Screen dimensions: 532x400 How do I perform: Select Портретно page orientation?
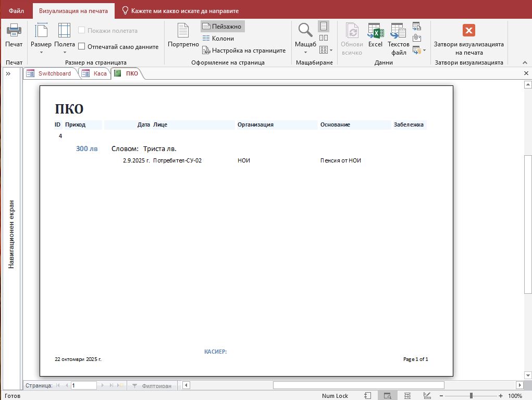pos(183,35)
